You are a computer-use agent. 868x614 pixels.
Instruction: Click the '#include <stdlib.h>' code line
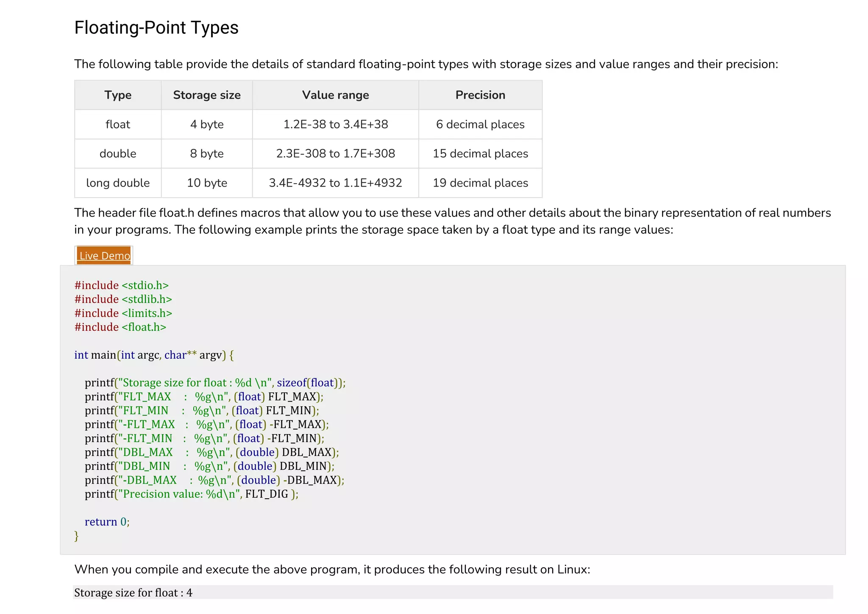point(123,299)
